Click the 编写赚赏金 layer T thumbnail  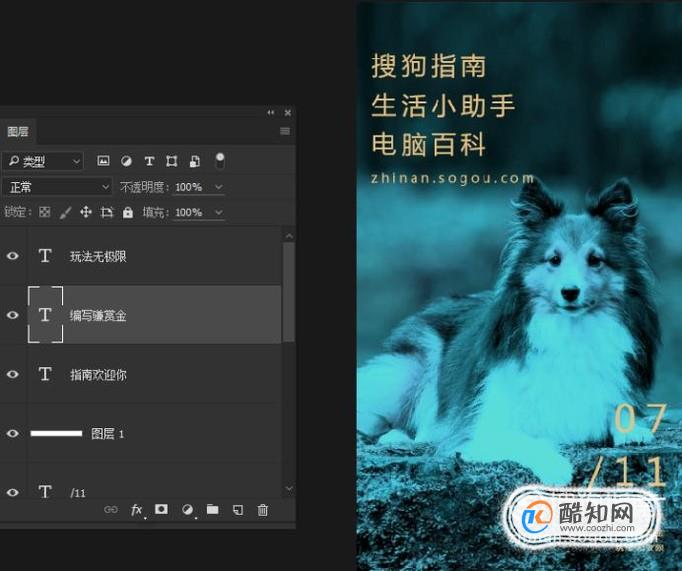pyautogui.click(x=45, y=314)
